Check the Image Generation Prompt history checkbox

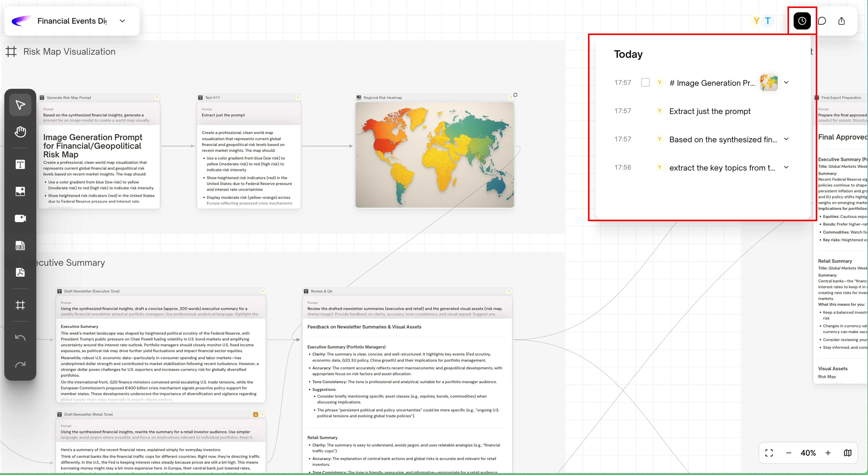[x=645, y=82]
